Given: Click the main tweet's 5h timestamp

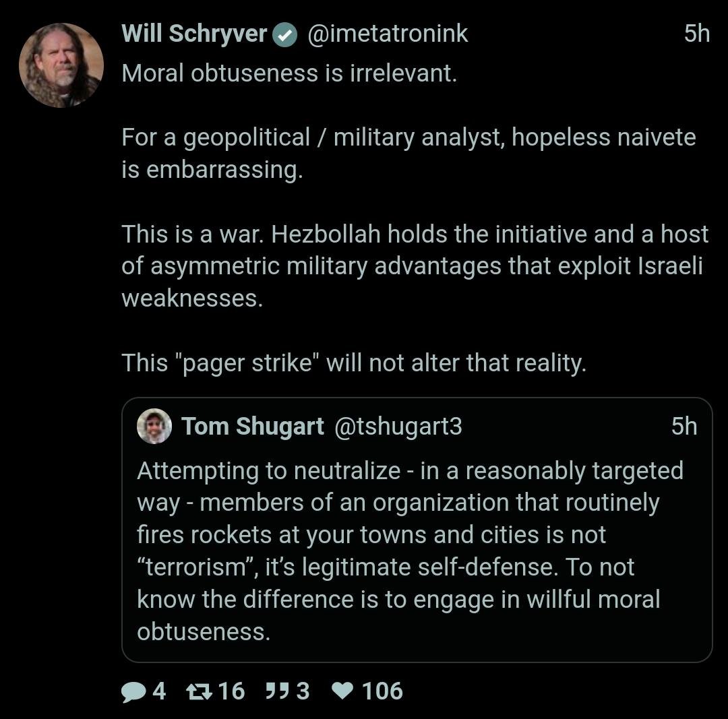Looking at the screenshot, I should (696, 34).
